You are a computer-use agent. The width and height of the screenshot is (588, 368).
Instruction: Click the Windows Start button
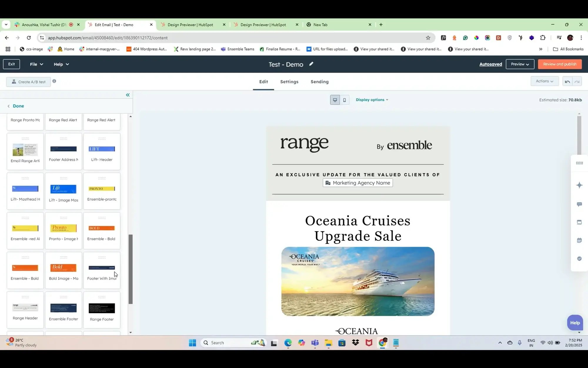[x=193, y=343]
